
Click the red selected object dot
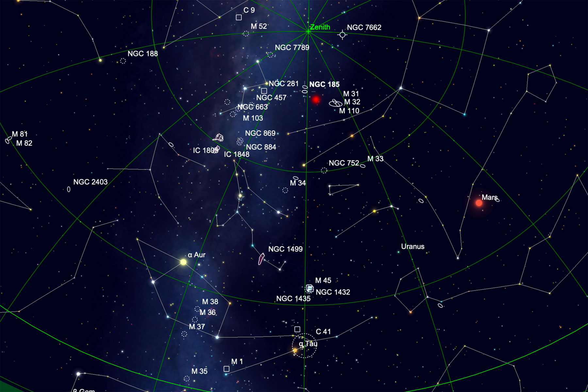pyautogui.click(x=316, y=99)
